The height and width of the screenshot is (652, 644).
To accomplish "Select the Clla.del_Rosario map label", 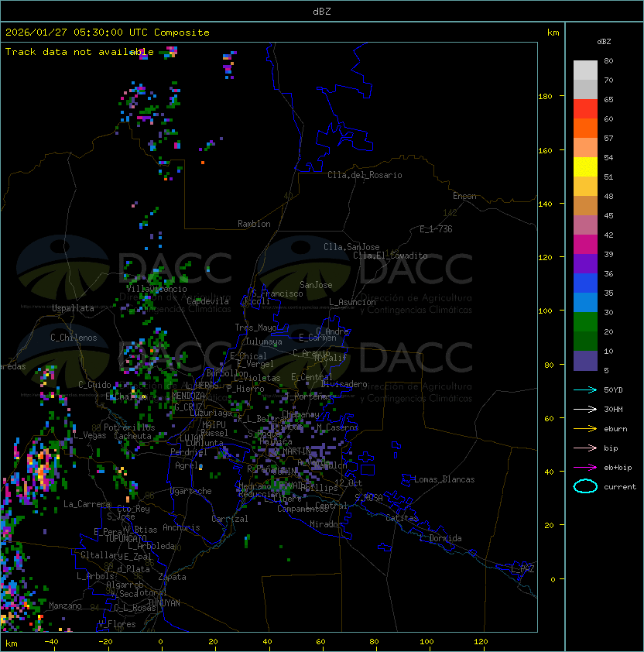I will 365,175.
